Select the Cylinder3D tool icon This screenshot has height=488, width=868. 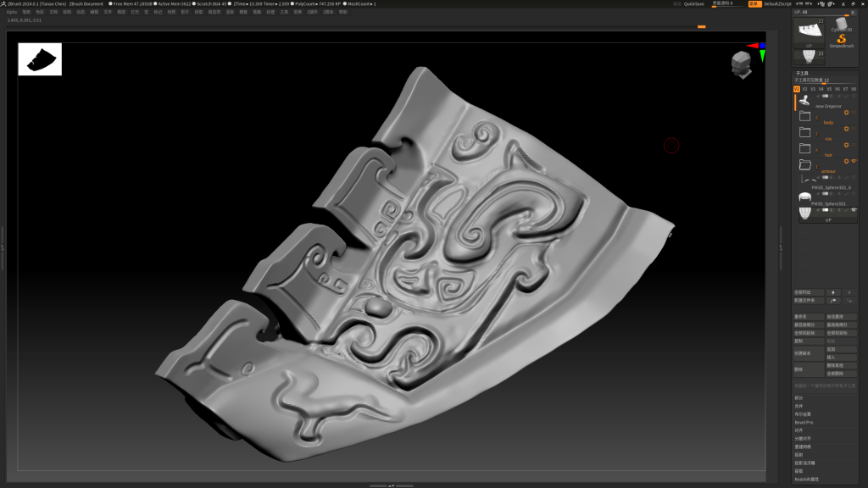tap(842, 23)
